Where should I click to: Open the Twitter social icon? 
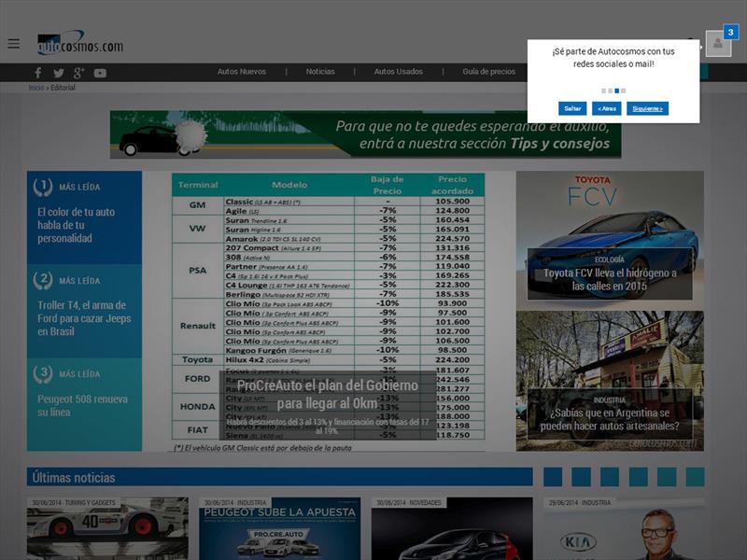[x=59, y=73]
